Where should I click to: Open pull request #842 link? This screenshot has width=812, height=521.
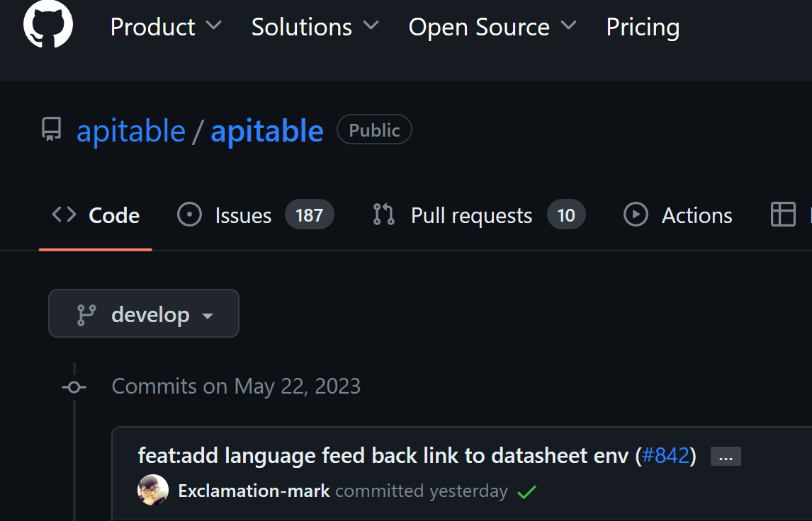[665, 455]
